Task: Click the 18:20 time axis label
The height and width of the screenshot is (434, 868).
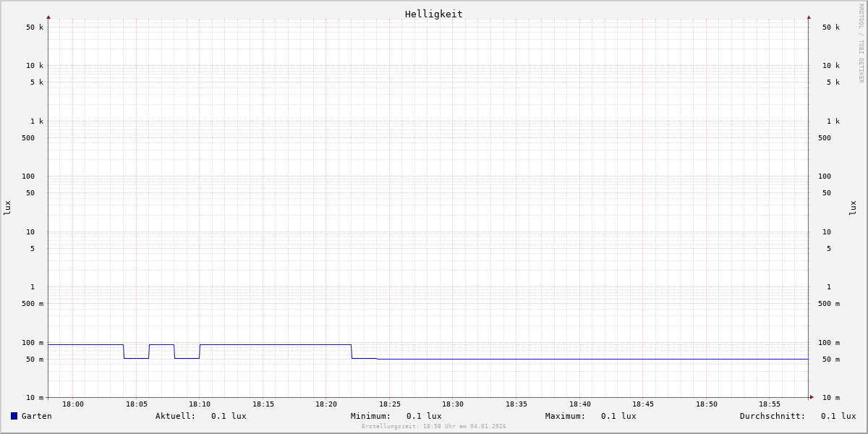Action: [x=326, y=404]
